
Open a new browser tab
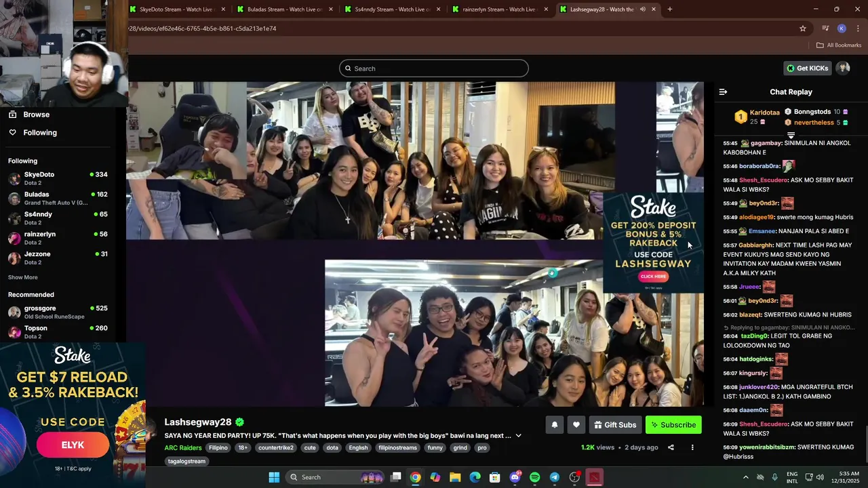click(669, 9)
